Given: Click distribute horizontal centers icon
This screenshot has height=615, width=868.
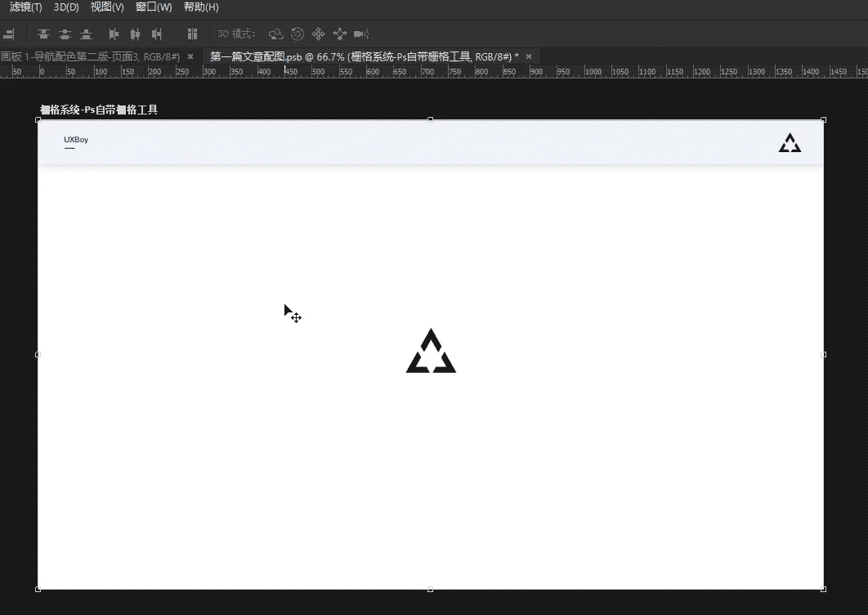Looking at the screenshot, I should point(135,34).
